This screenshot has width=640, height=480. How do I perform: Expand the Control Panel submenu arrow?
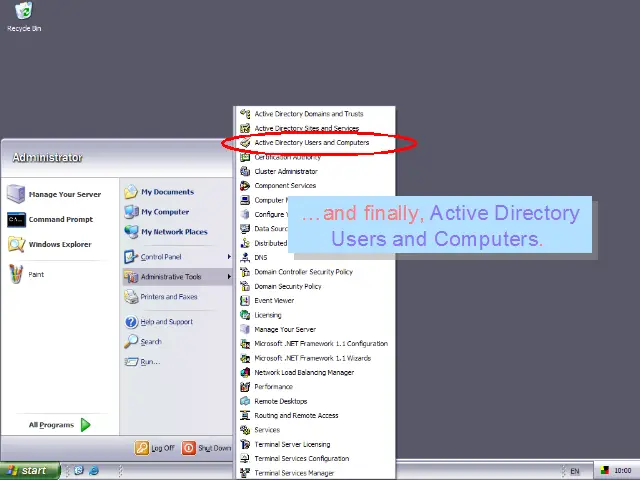tap(229, 257)
